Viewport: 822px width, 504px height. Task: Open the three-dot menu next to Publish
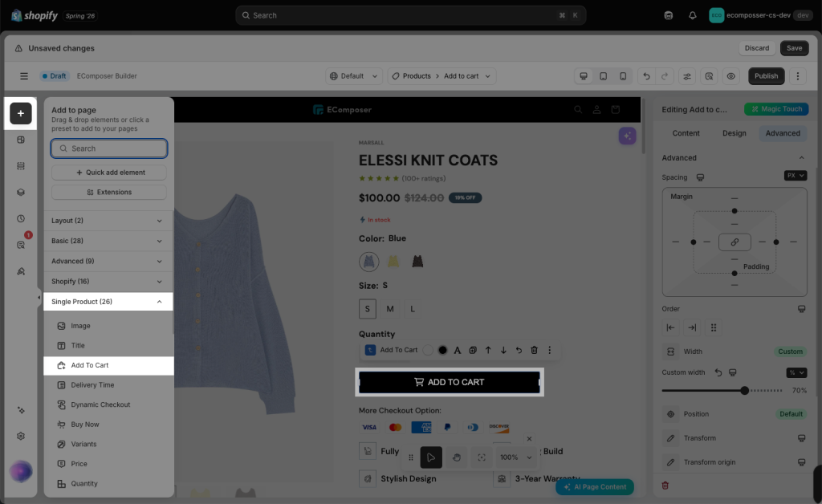pyautogui.click(x=798, y=76)
